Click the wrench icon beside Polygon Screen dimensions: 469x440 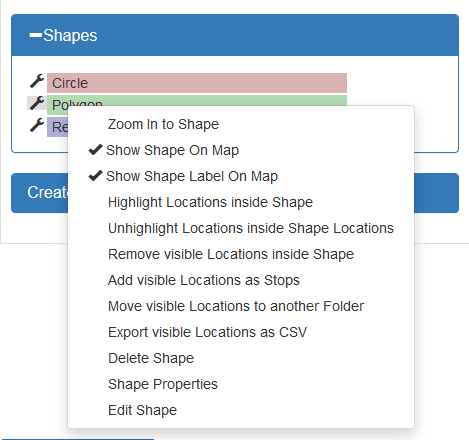coord(37,103)
